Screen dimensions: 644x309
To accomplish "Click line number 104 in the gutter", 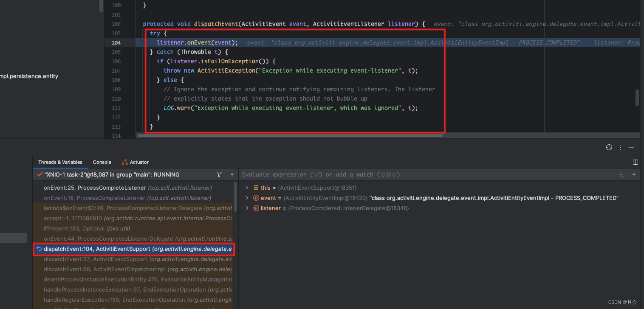I will click(116, 42).
